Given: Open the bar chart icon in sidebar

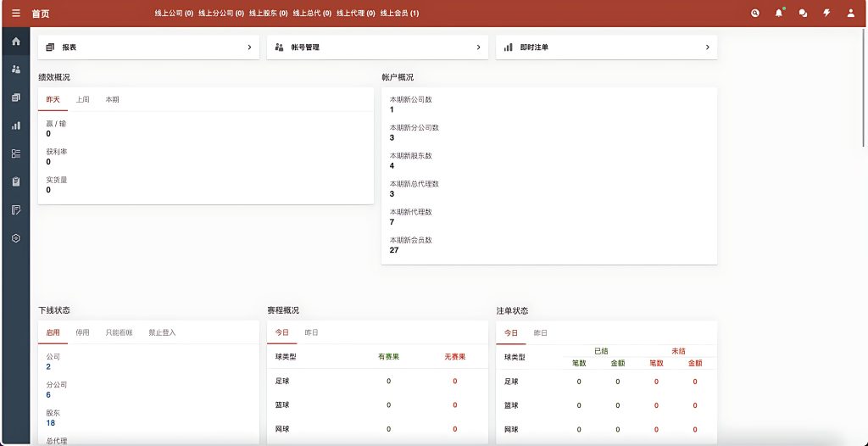Looking at the screenshot, I should point(16,125).
